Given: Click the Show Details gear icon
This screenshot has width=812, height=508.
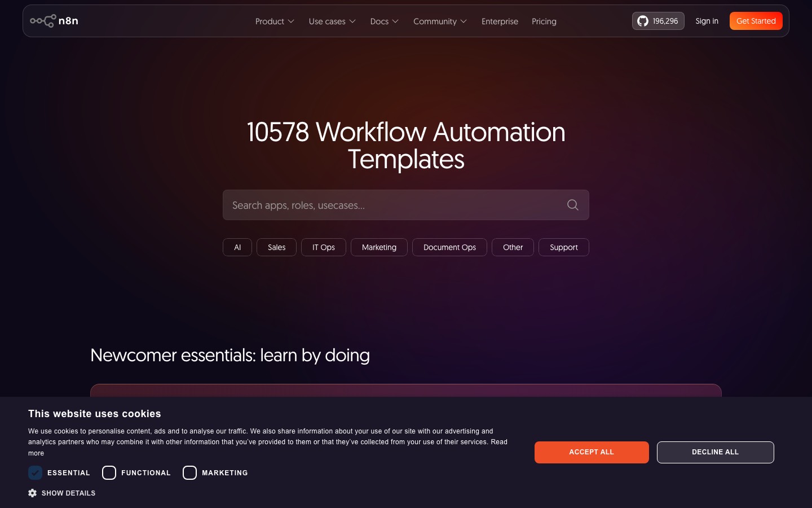Looking at the screenshot, I should pyautogui.click(x=33, y=493).
